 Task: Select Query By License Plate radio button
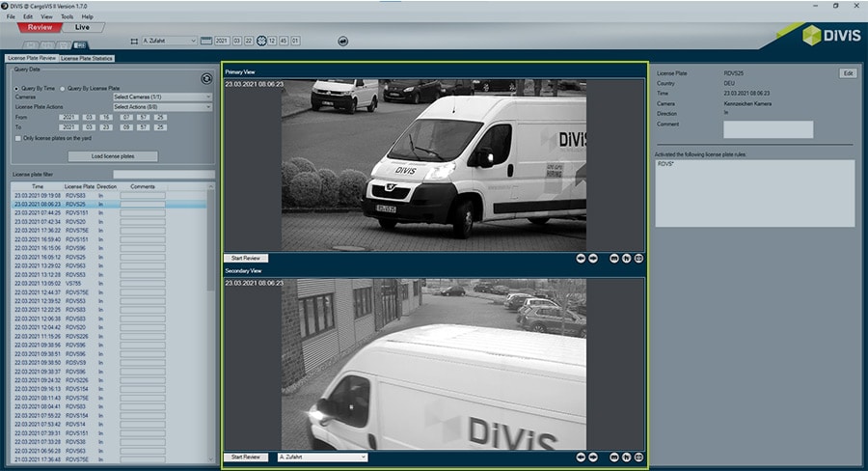coord(63,88)
